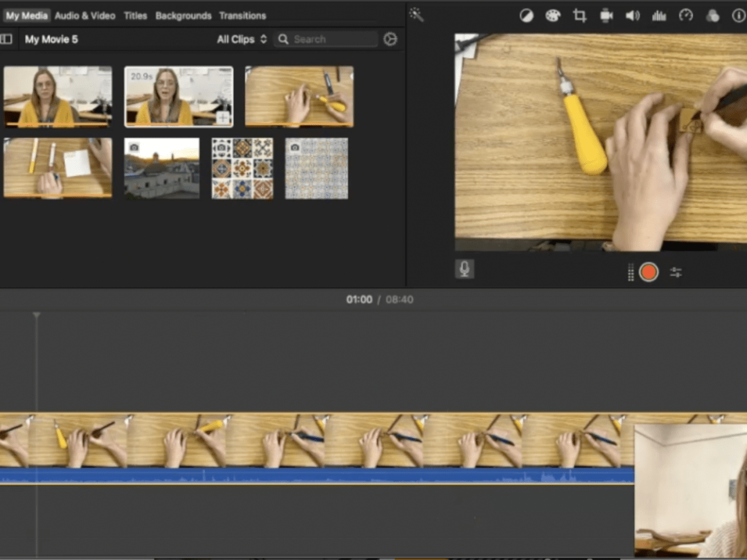
Task: Toggle the voiceover microphone control
Action: click(x=464, y=269)
